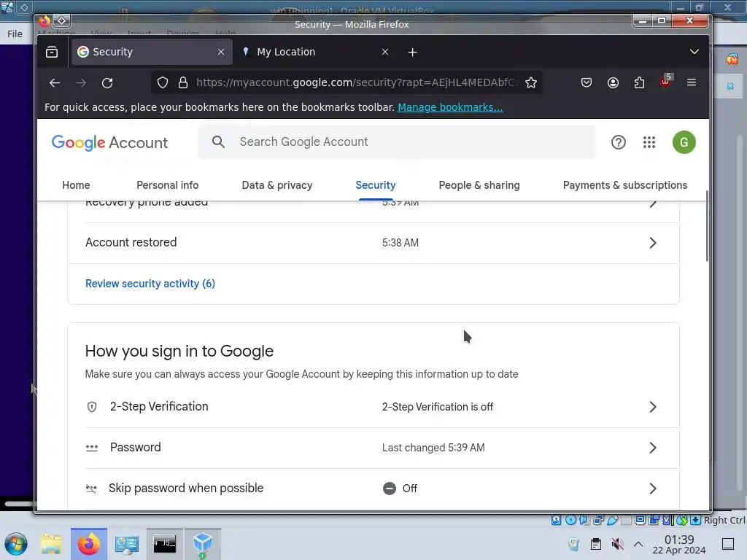Open the Google apps grid launcher
Viewport: 747px width, 560px height.
[649, 142]
